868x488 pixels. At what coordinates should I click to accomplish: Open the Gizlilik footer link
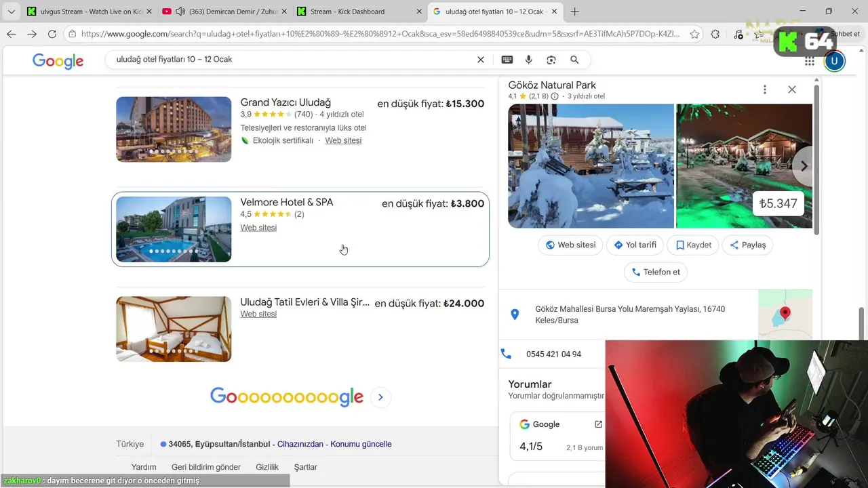click(x=267, y=467)
